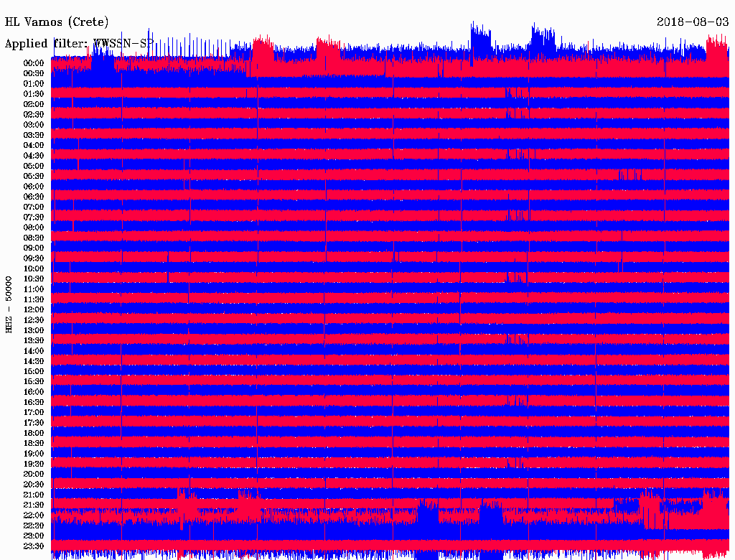Click the vertical axis label 'HHZ - 50000'
The image size is (735, 560).
pos(9,304)
